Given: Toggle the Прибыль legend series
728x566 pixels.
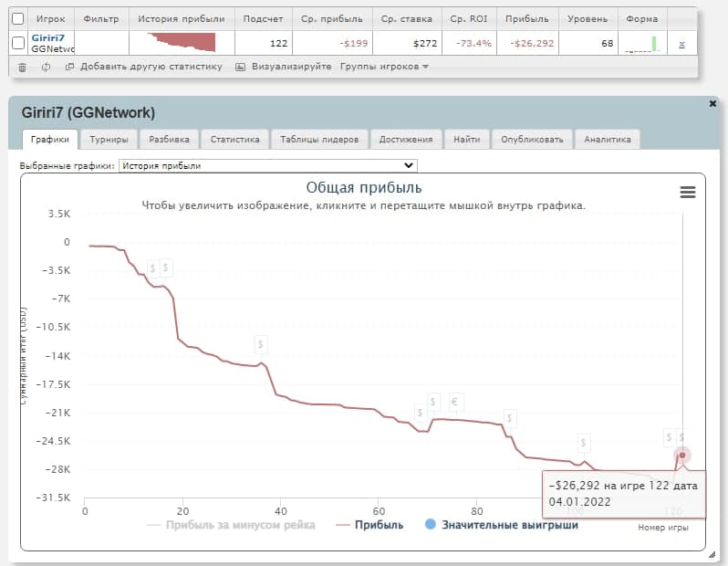Looking at the screenshot, I should (x=369, y=525).
